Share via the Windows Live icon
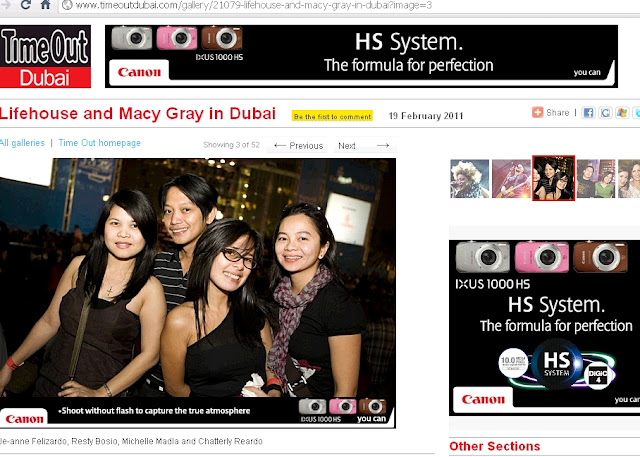 (x=622, y=113)
